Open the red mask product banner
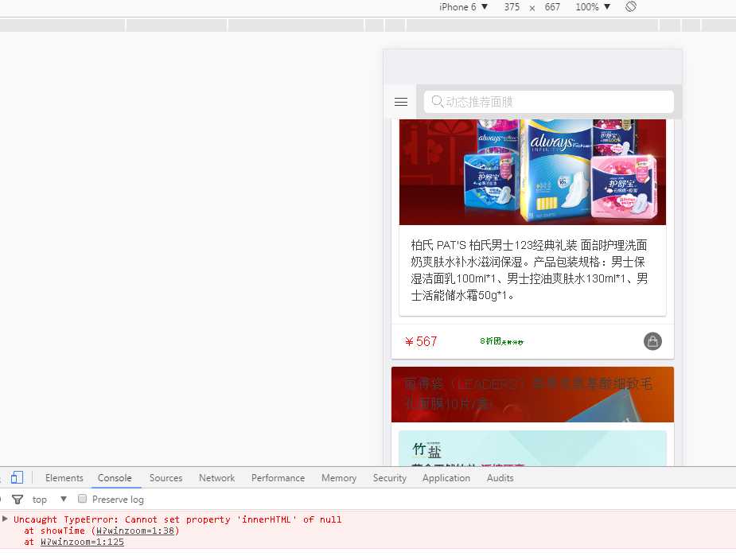 coord(532,395)
